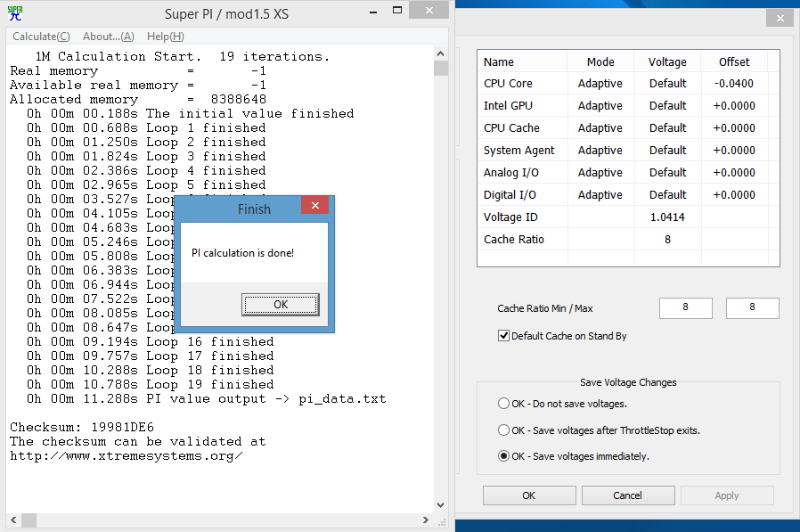Select the CPU Core row name
This screenshot has height=532, width=800.
(508, 83)
